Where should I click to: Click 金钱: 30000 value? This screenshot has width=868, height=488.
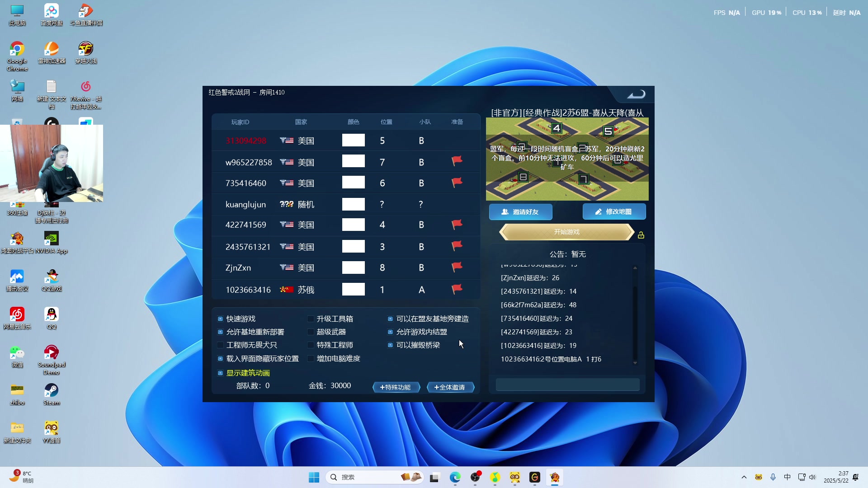tap(330, 385)
